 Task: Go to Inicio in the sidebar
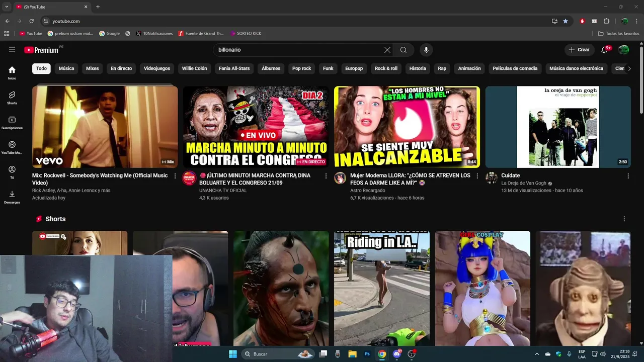point(12,73)
